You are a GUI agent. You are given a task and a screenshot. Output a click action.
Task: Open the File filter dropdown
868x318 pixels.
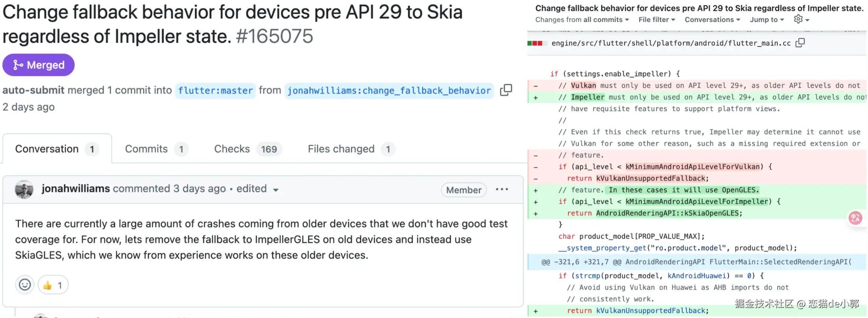657,20
